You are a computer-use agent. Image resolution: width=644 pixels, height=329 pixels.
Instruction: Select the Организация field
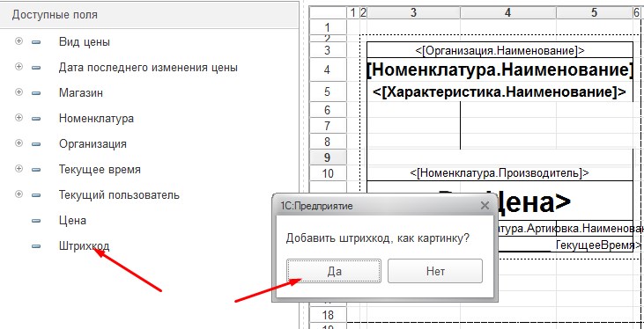click(93, 144)
